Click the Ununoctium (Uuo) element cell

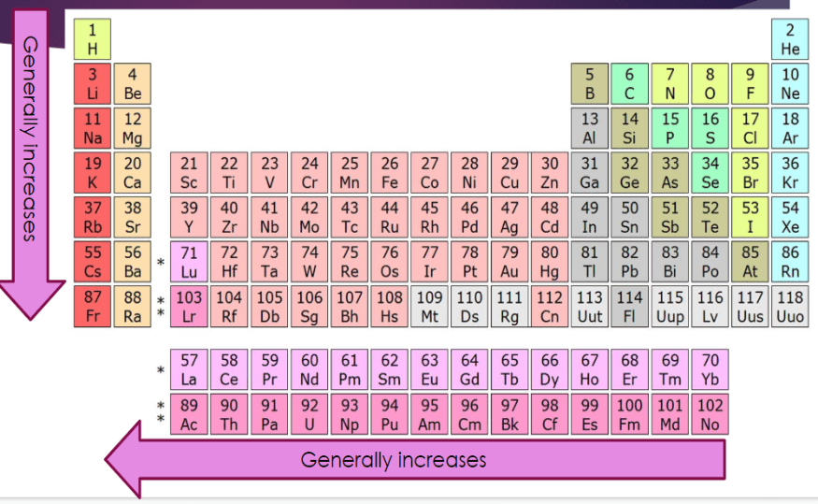[x=790, y=307]
